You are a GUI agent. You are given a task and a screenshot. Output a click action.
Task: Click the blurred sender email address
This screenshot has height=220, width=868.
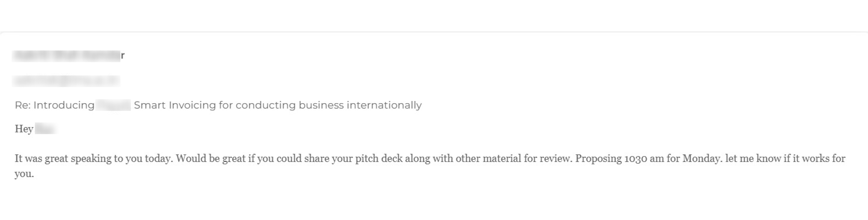(x=66, y=81)
